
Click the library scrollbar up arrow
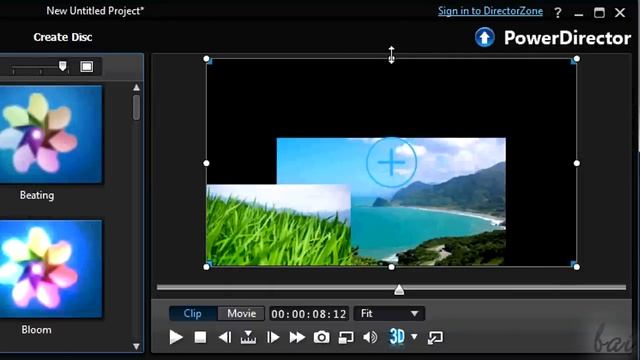(x=136, y=87)
